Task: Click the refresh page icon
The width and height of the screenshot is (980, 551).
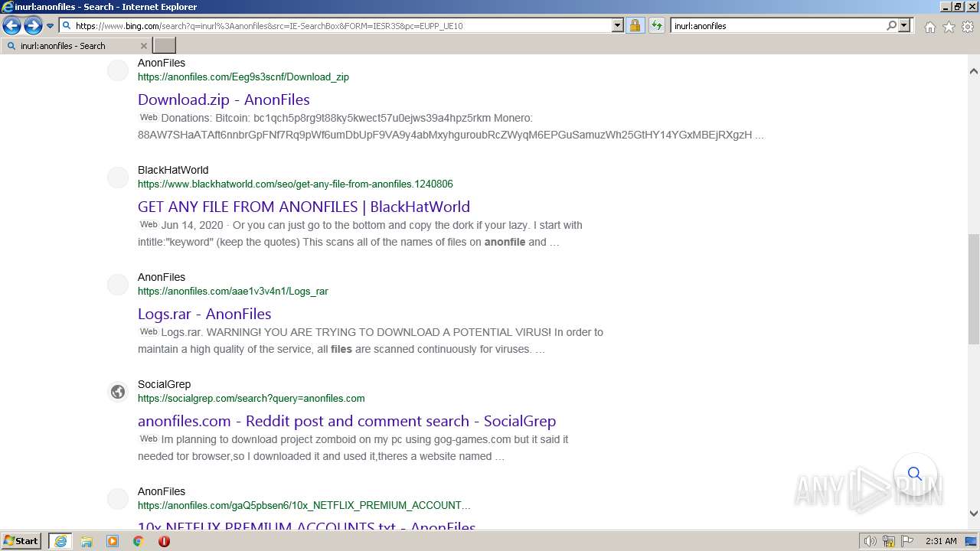Action: pyautogui.click(x=656, y=25)
